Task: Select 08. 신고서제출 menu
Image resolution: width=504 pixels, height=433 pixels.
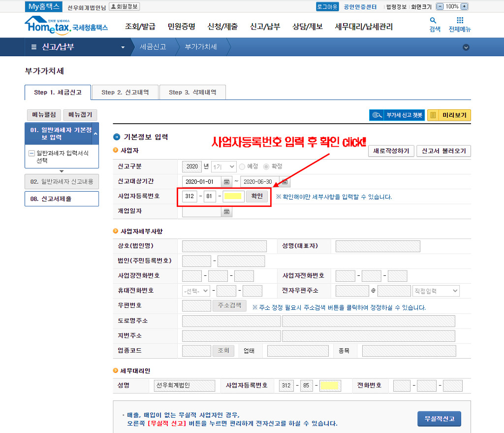Action: [x=62, y=199]
